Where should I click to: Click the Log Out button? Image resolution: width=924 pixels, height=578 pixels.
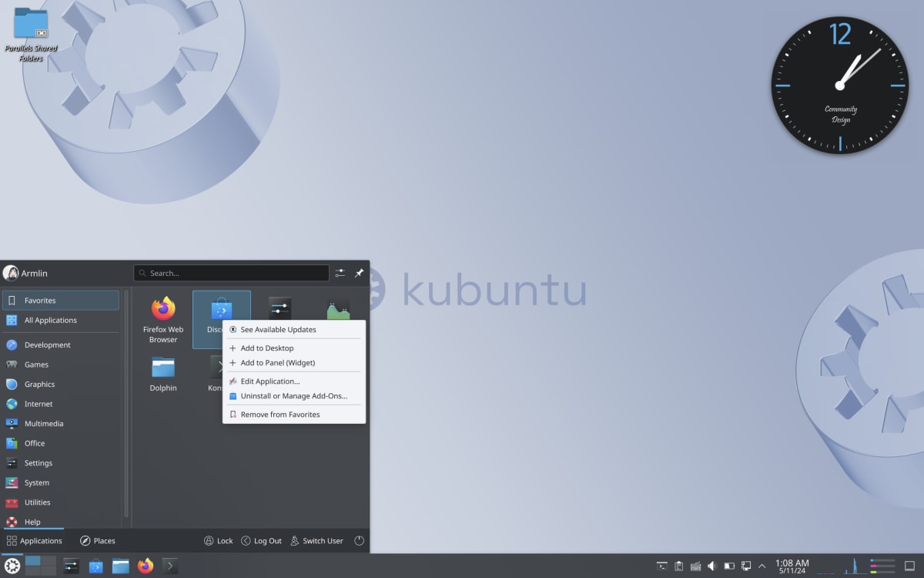[261, 541]
